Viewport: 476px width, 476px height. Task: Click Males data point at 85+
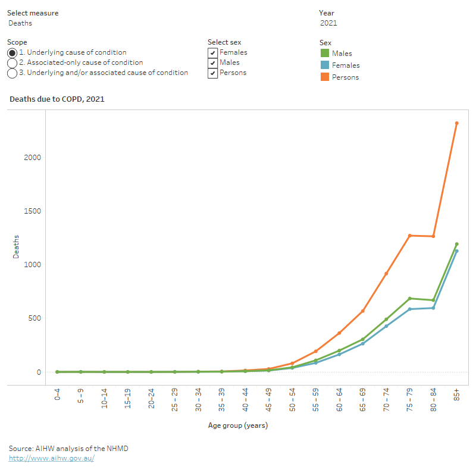[456, 244]
